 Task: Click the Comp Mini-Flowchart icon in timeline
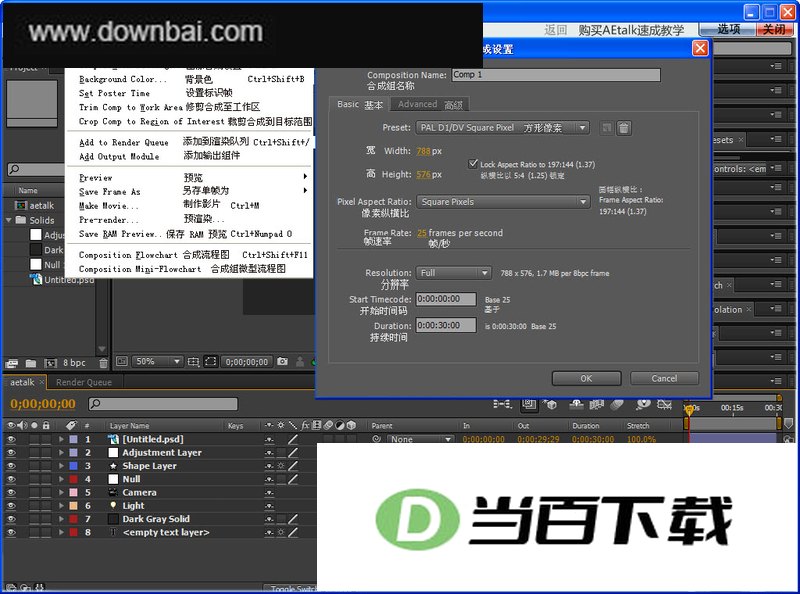501,405
